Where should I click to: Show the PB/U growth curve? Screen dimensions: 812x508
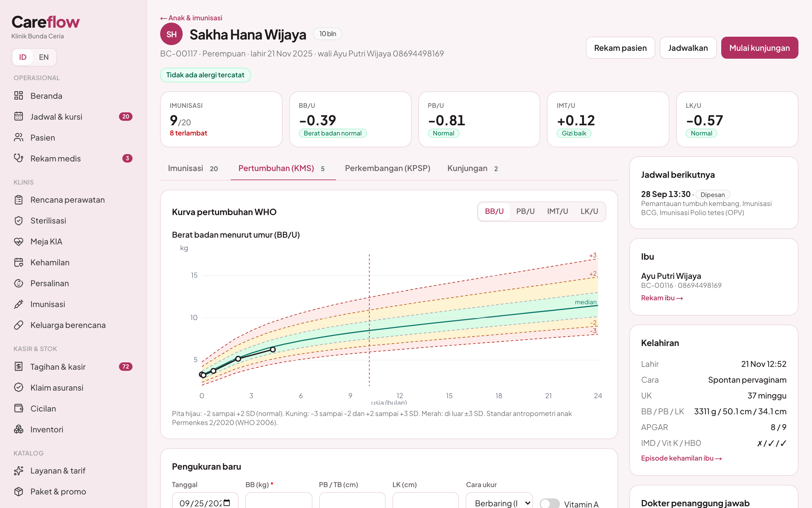click(x=526, y=211)
